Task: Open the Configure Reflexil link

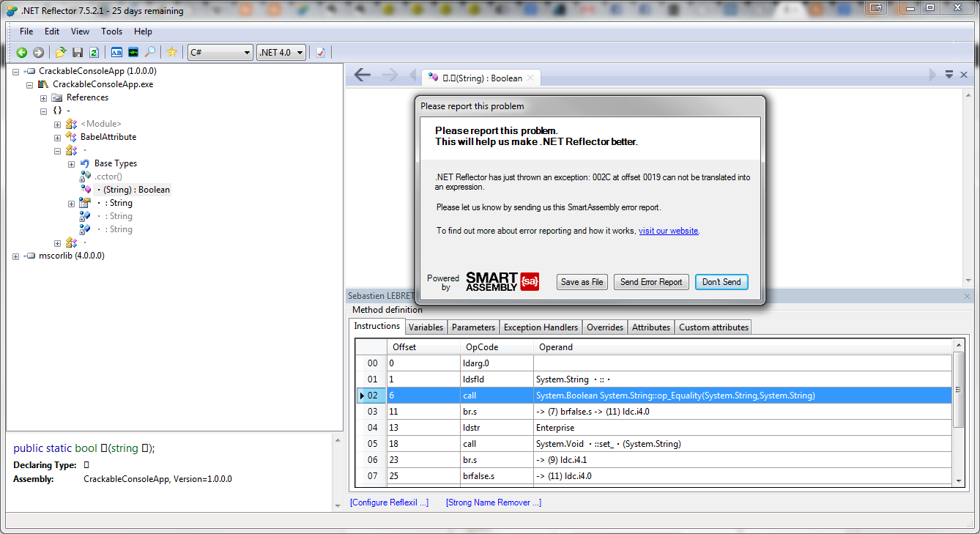Action: (390, 503)
